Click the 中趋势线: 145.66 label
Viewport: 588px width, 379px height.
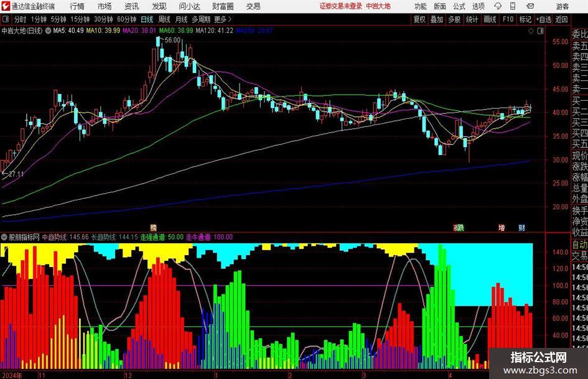pyautogui.click(x=65, y=237)
